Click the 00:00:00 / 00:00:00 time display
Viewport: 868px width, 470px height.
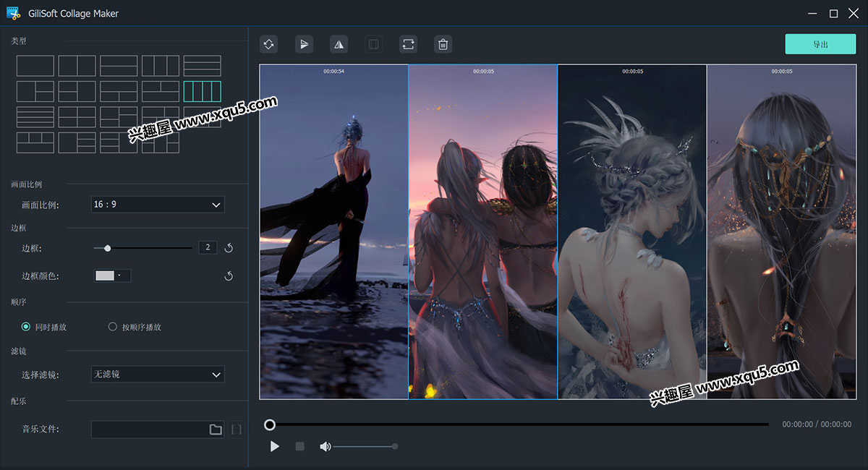click(817, 424)
